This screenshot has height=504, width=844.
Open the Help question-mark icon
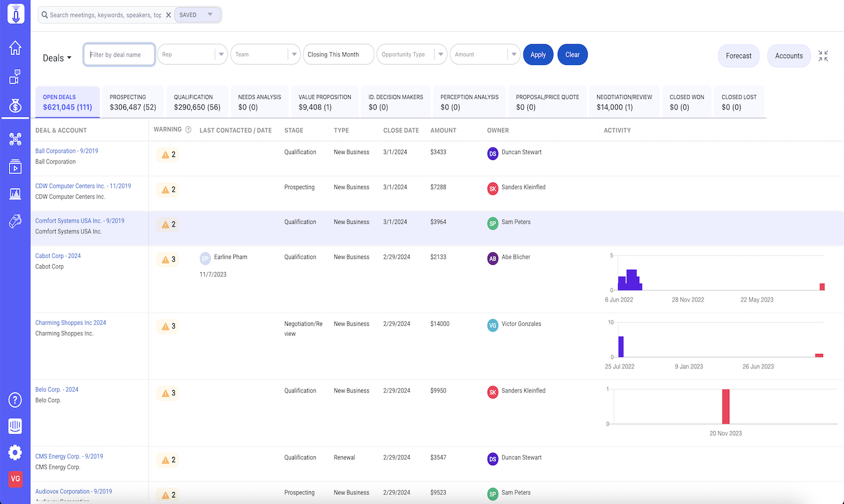pyautogui.click(x=15, y=399)
